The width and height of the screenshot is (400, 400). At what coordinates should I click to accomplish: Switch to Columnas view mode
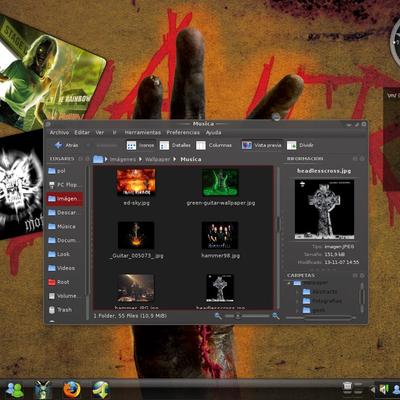(x=214, y=145)
